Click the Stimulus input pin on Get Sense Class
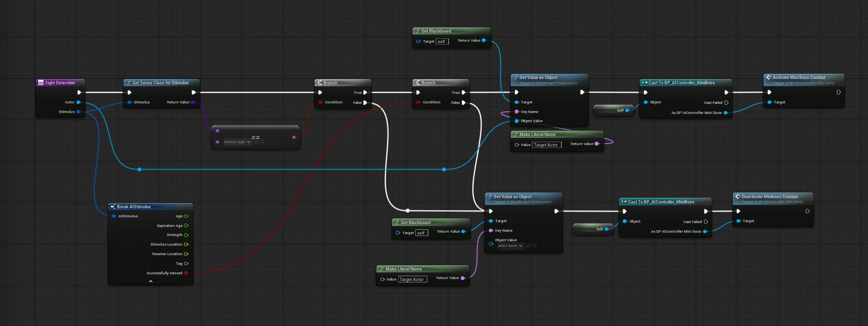 130,102
